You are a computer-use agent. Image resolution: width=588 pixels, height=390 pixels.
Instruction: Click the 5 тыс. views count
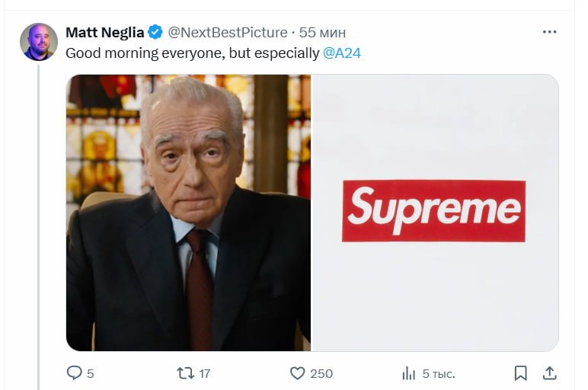point(439,373)
